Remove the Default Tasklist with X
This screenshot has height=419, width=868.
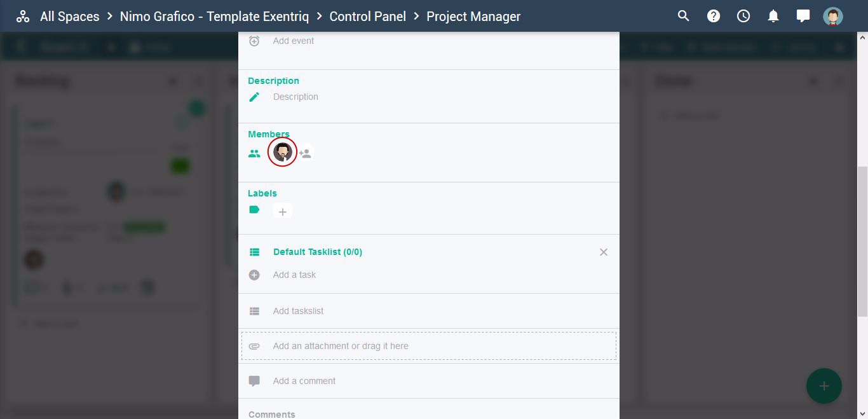click(x=604, y=252)
